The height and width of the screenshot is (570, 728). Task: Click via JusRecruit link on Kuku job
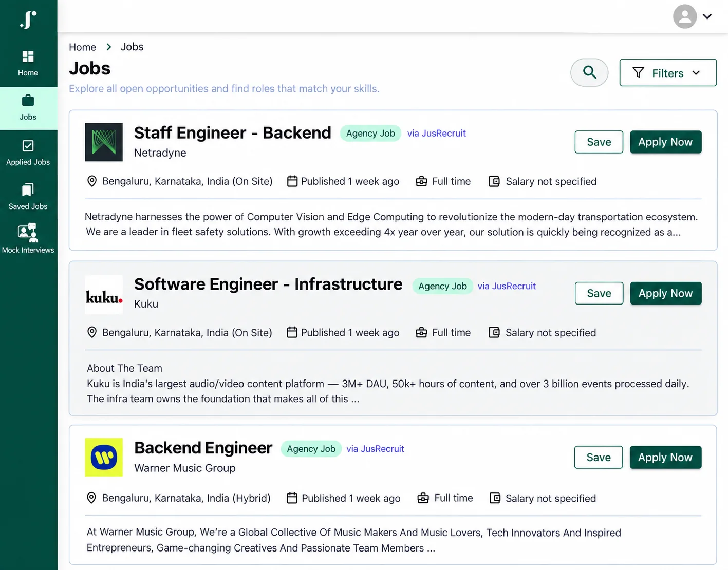[x=507, y=286]
